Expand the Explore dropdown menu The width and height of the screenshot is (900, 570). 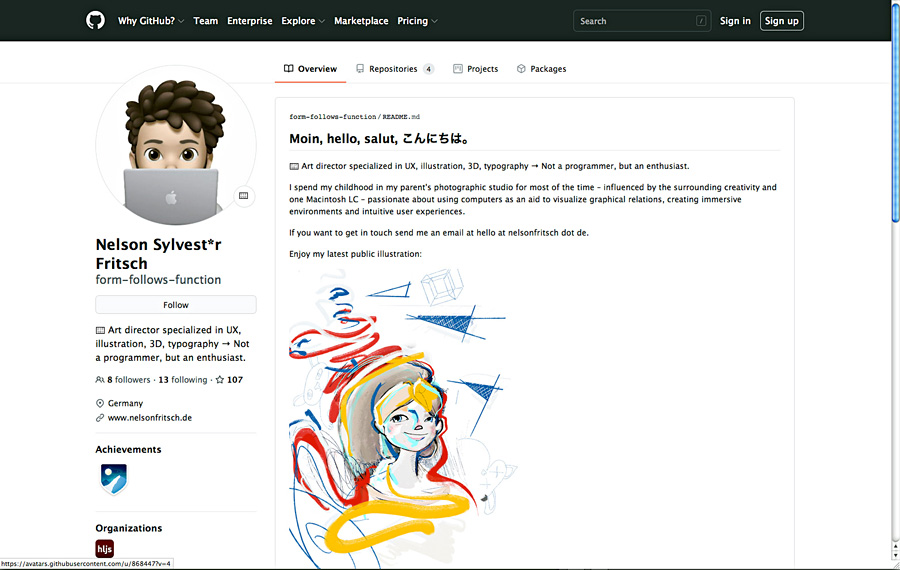pyautogui.click(x=303, y=21)
